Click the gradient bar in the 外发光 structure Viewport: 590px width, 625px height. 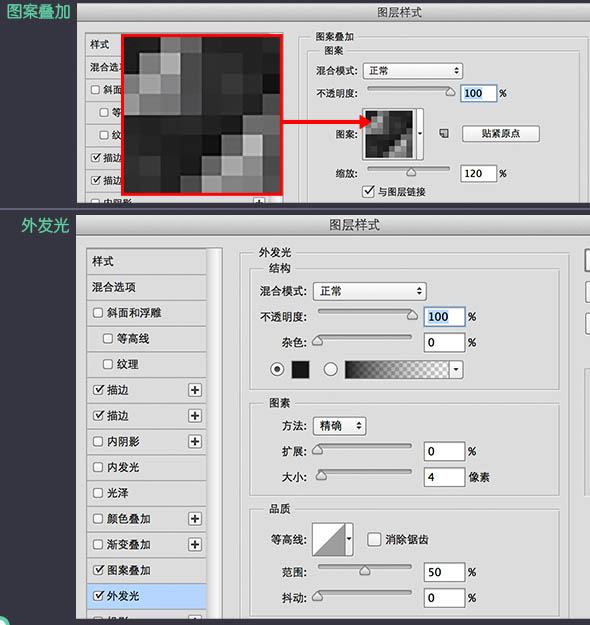[x=397, y=369]
